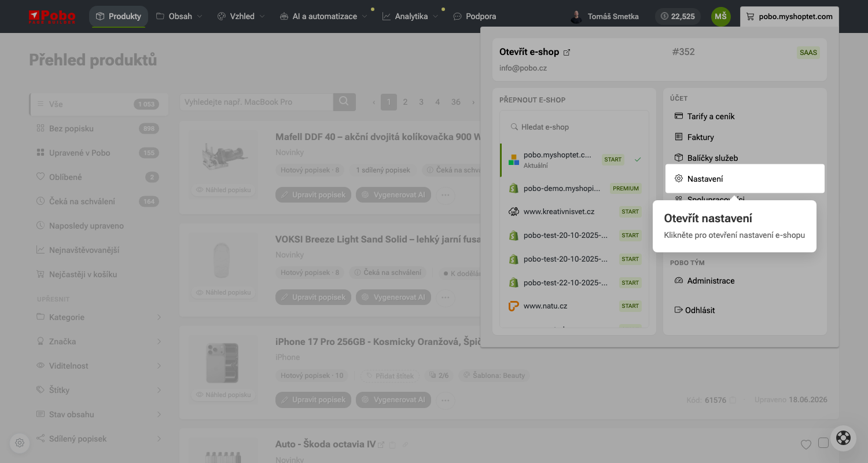Image resolution: width=868 pixels, height=463 pixels.
Task: Switch to www.kreativnisvet.cz e-shop
Action: pos(574,212)
